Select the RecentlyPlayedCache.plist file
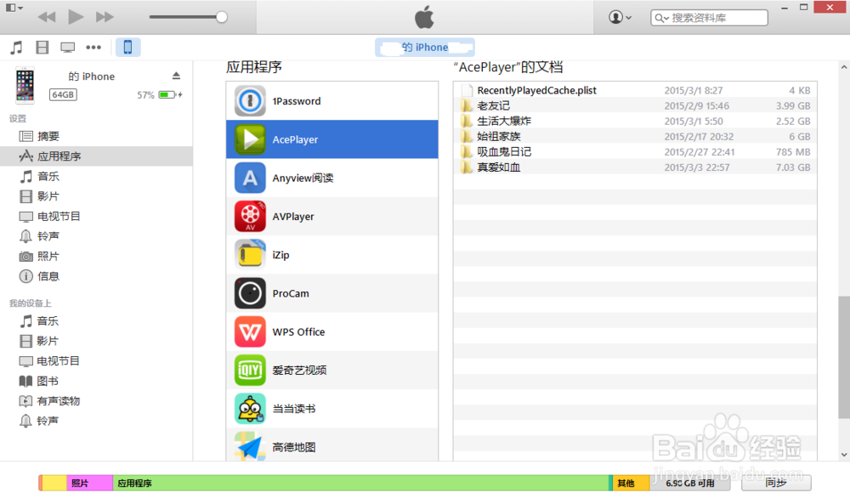Viewport: 850px width, 504px height. pos(635,90)
